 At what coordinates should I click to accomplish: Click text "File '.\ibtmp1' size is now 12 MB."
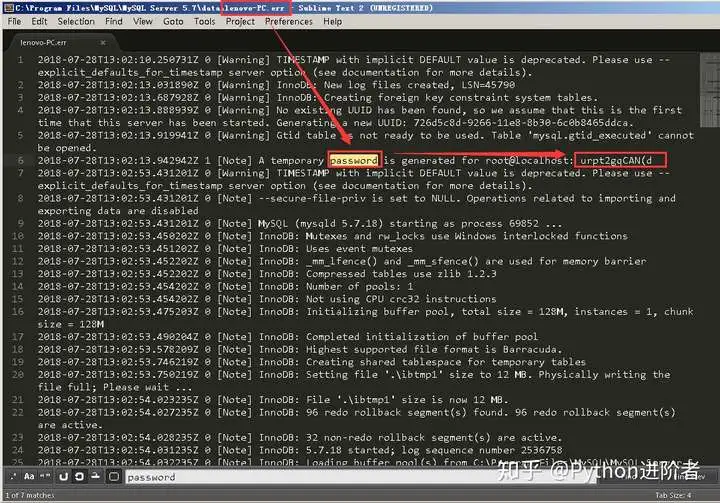(407, 400)
